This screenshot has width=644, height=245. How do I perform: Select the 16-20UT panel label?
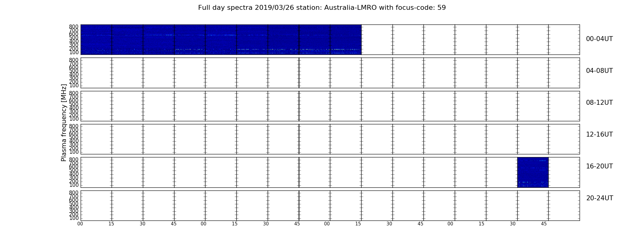600,166
